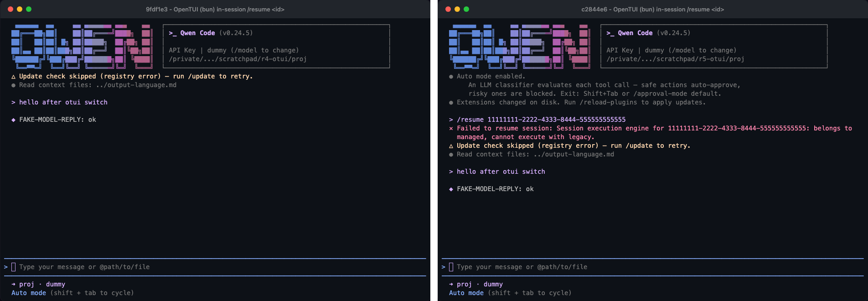
Task: Click the r4-otui/proj path text
Action: point(238,59)
